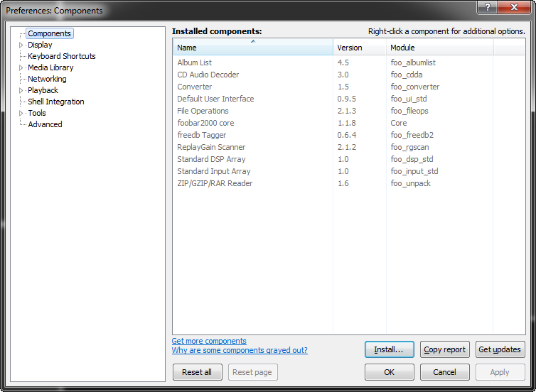
Task: Click the Reset all button
Action: pos(197,372)
